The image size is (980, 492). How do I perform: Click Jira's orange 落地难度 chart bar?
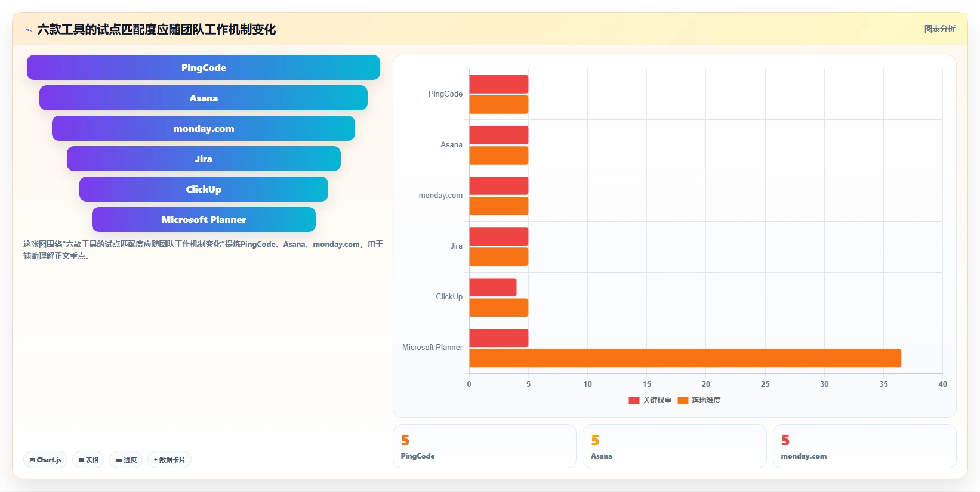pos(499,256)
